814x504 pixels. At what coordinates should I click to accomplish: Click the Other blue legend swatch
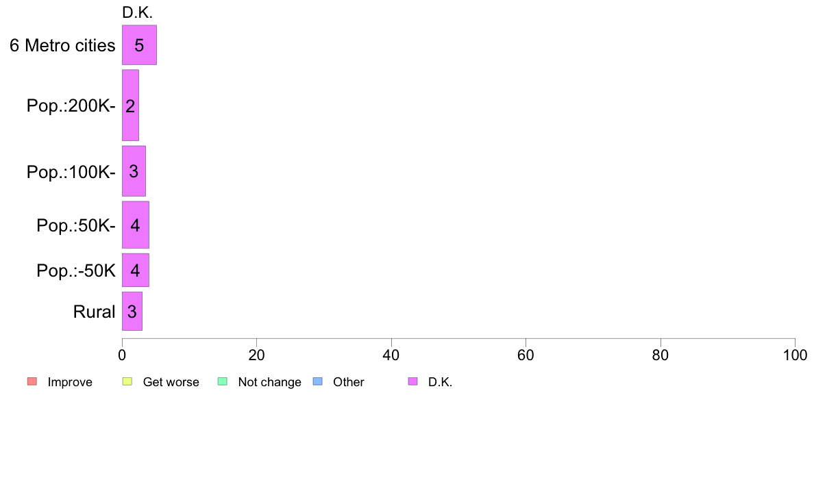[318, 381]
